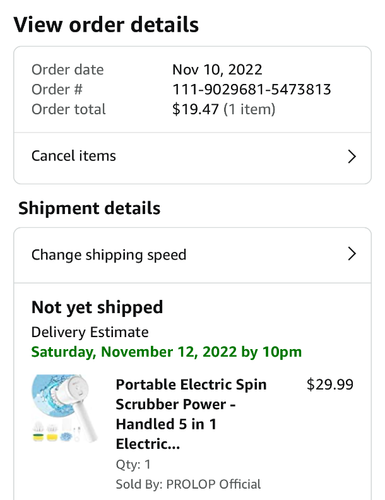The image size is (385, 500).
Task: Click the Order # label
Action: pyautogui.click(x=57, y=89)
